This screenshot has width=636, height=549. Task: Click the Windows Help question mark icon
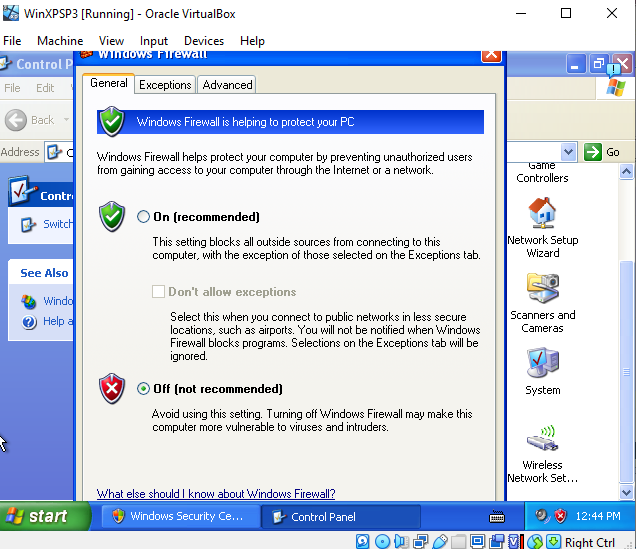(x=29, y=322)
